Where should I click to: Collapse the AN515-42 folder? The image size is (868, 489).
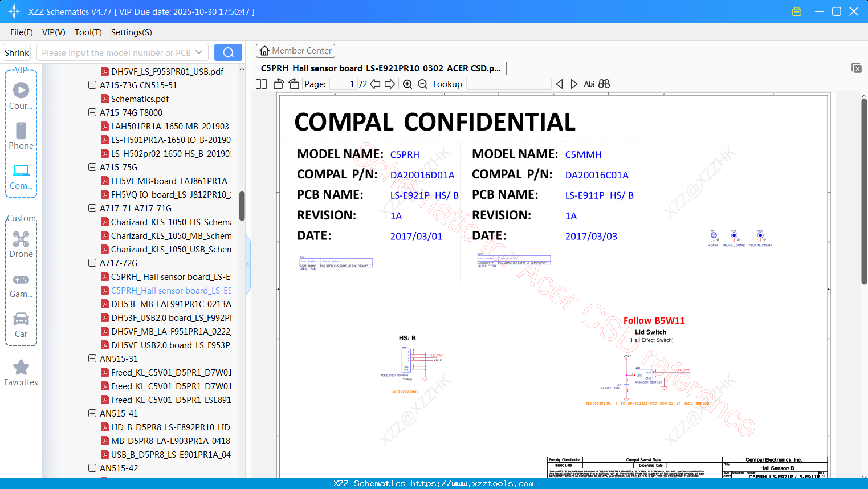pos(92,468)
